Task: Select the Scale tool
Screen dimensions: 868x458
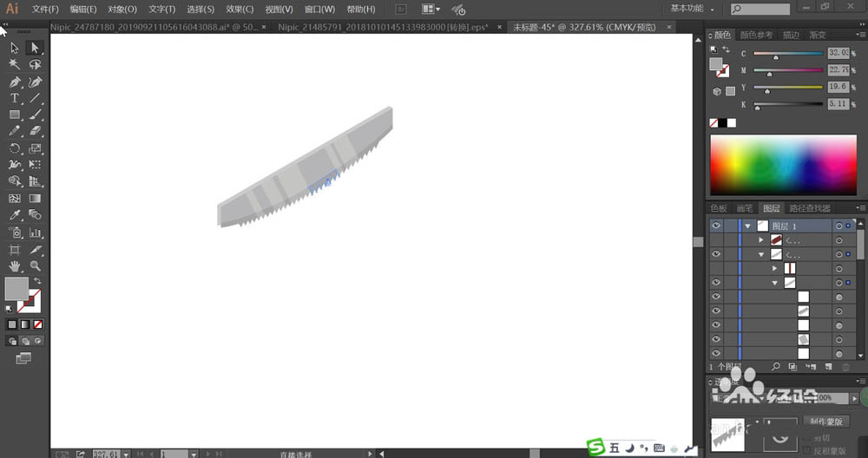Action: click(35, 148)
